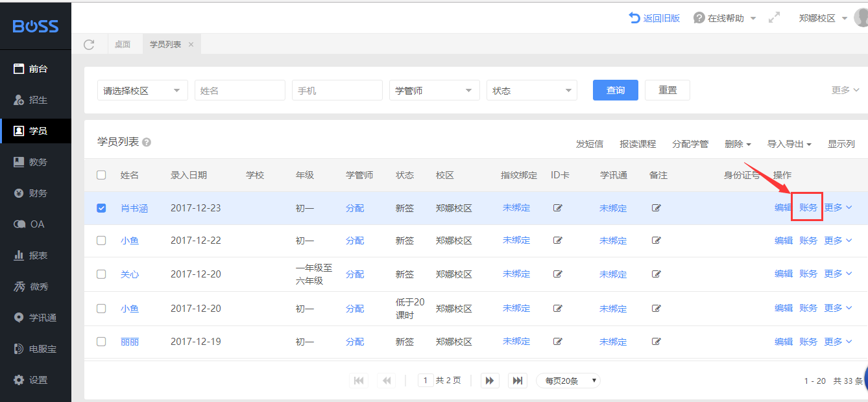Check the box for 小鱼 with 低于20课时 status

point(101,308)
